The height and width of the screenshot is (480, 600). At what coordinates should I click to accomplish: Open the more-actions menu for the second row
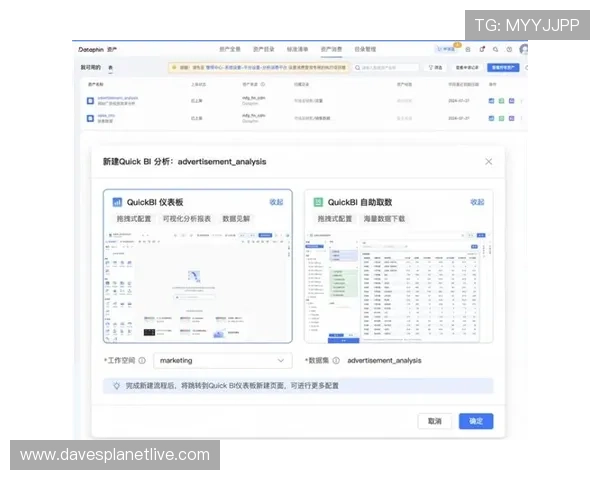[522, 118]
